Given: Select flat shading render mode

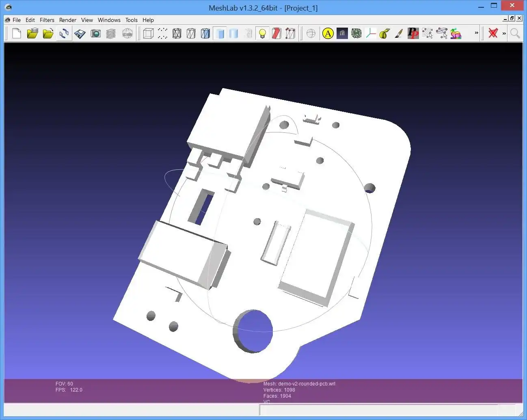Looking at the screenshot, I should [220, 33].
